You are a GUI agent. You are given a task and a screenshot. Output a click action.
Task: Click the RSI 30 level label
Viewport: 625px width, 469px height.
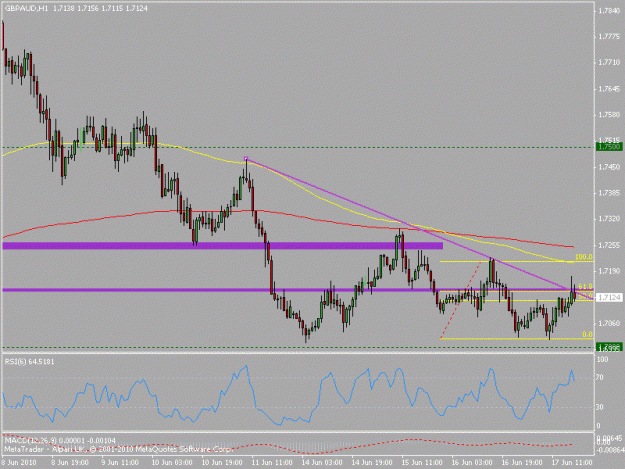coord(600,407)
